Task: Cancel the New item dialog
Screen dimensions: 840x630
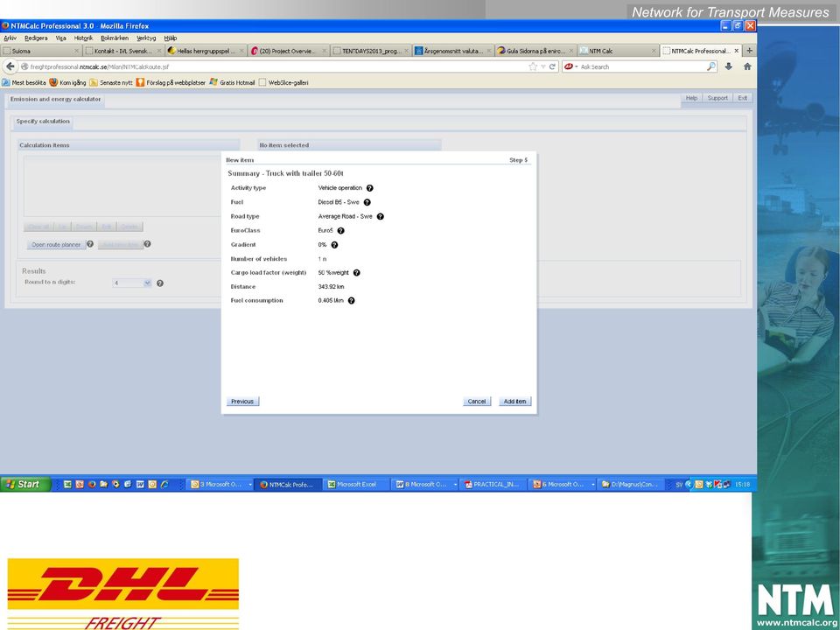Action: pos(477,402)
